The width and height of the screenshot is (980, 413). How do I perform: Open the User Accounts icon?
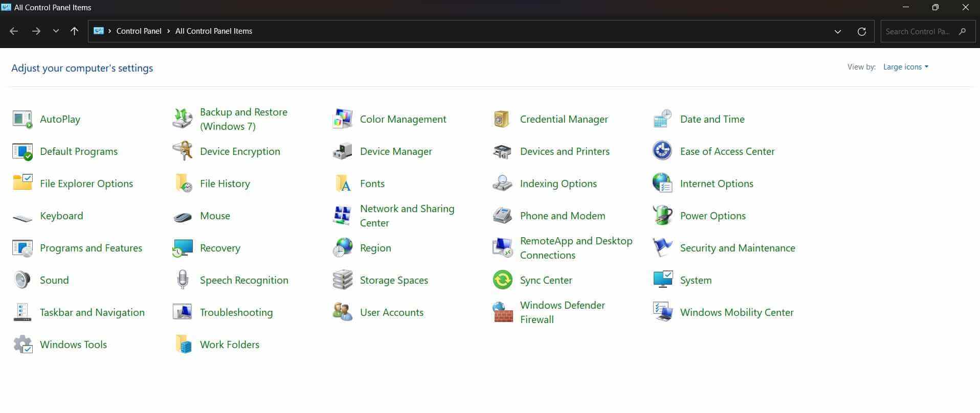click(342, 312)
